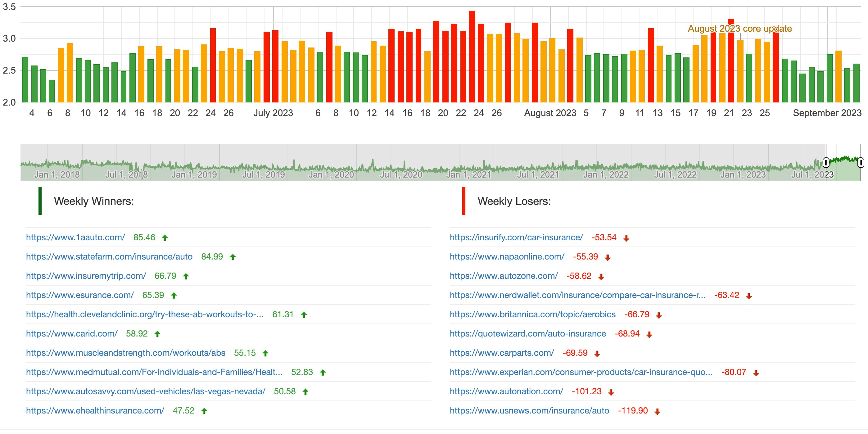Open the britannica.com/topic/aerobics link
868x434 pixels.
[x=533, y=314]
